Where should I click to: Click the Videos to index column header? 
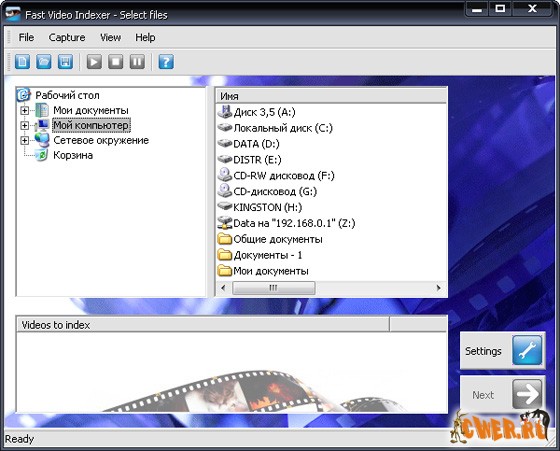(203, 325)
